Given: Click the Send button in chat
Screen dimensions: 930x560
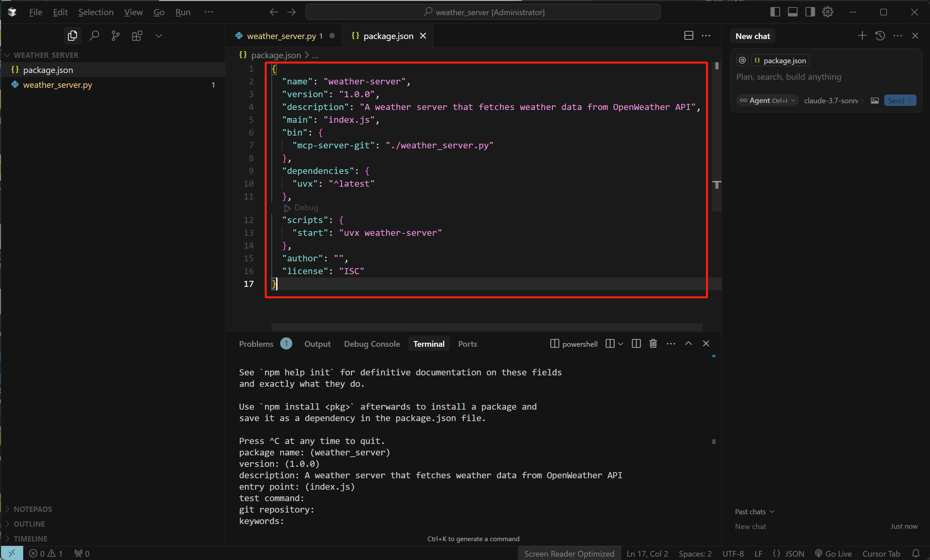Looking at the screenshot, I should coord(900,100).
